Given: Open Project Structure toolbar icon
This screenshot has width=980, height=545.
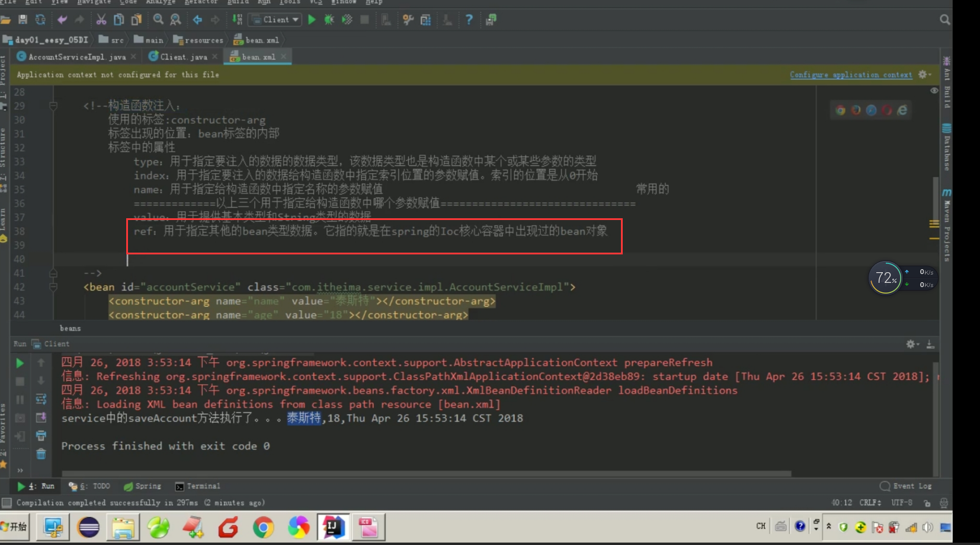Looking at the screenshot, I should tap(425, 20).
